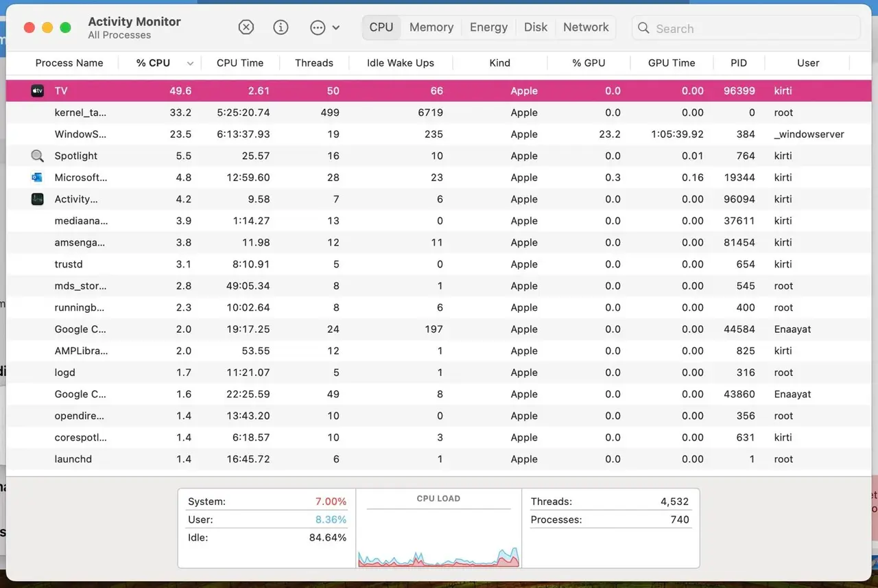Click the Stop process (X) toolbar icon

(246, 27)
